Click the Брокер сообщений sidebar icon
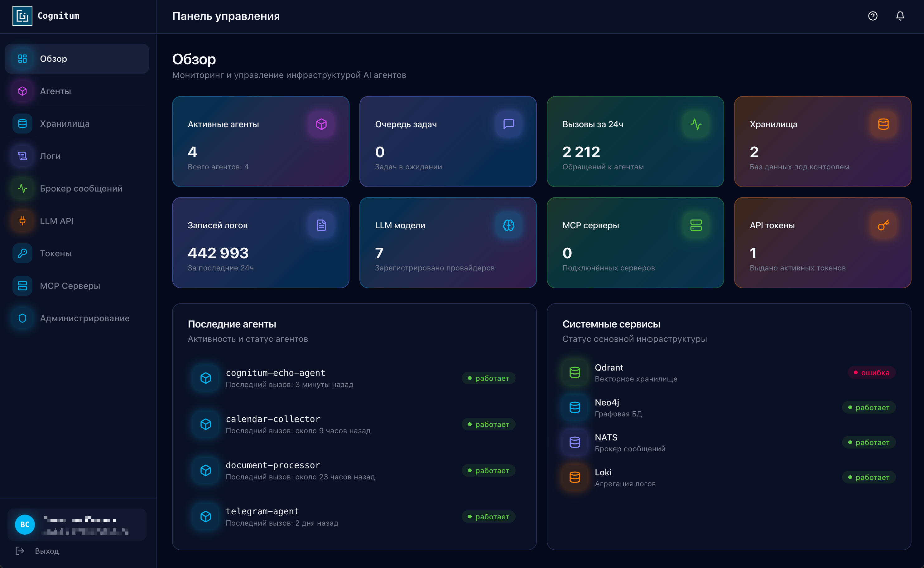Image resolution: width=924 pixels, height=568 pixels. 22,188
